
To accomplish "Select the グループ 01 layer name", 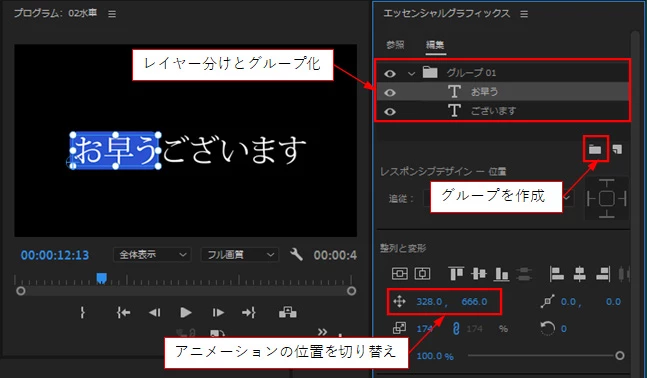I will pyautogui.click(x=471, y=73).
